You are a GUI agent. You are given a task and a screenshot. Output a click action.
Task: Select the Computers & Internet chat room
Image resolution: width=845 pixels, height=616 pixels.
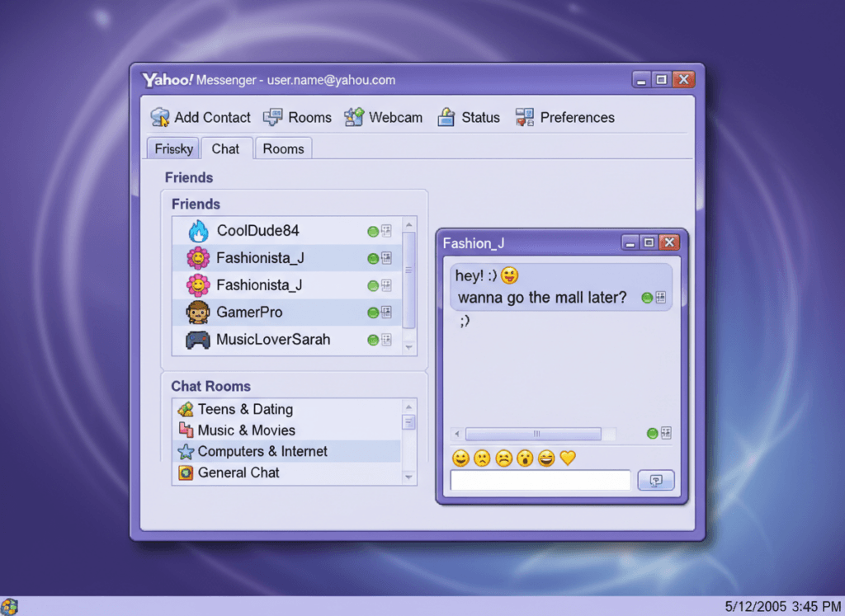coord(262,451)
